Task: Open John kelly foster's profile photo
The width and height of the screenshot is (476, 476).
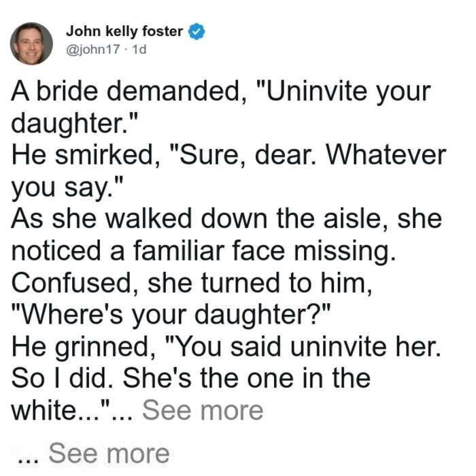Action: tap(31, 44)
